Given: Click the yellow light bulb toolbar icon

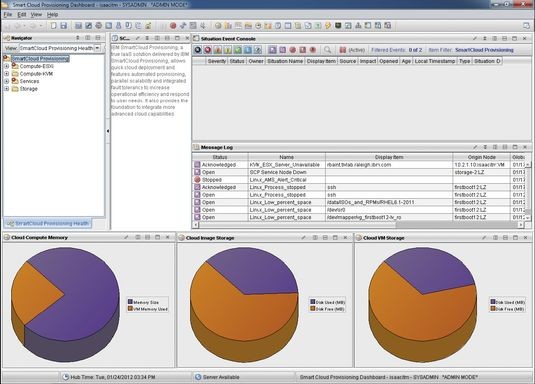Looking at the screenshot, I should click(x=328, y=26).
